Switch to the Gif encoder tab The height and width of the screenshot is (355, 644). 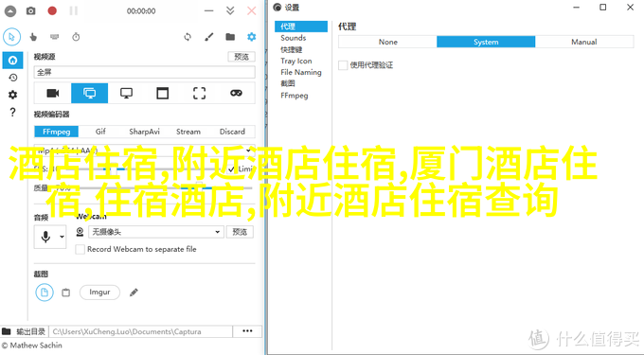100,132
